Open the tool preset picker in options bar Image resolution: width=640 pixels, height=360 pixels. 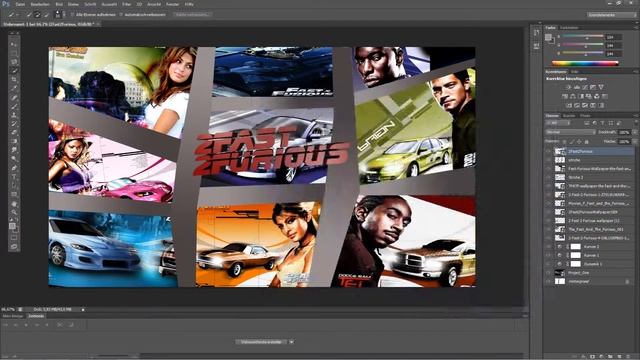(x=13, y=14)
